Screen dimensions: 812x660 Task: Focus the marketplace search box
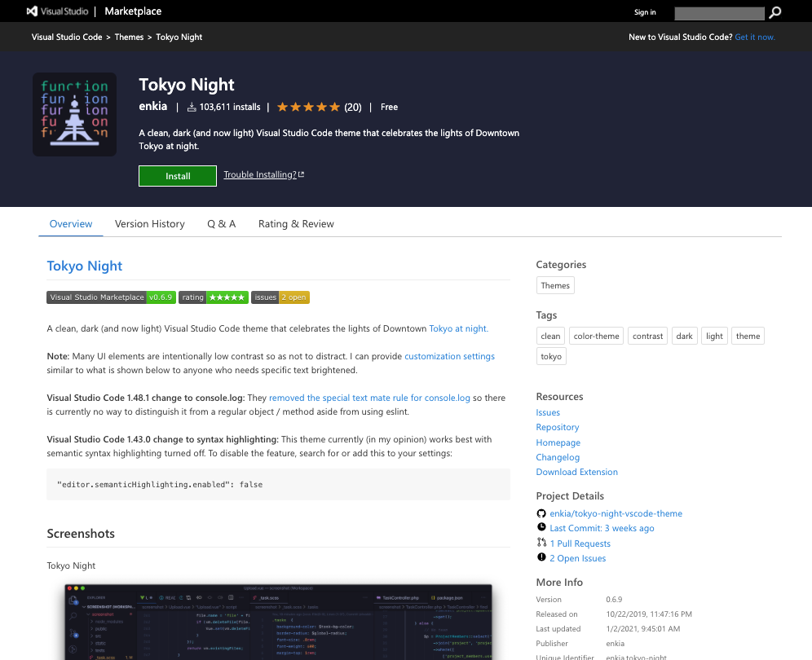[719, 13]
